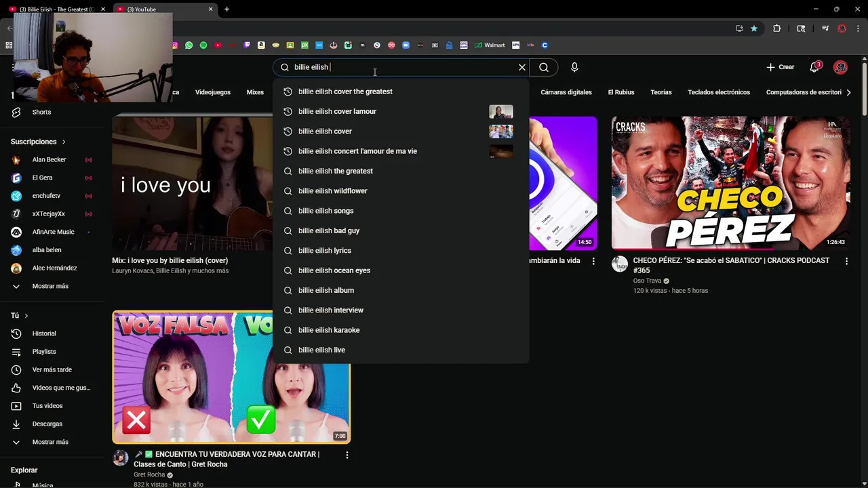This screenshot has width=868, height=488.
Task: Open El Gera channel subscription
Action: click(42, 178)
